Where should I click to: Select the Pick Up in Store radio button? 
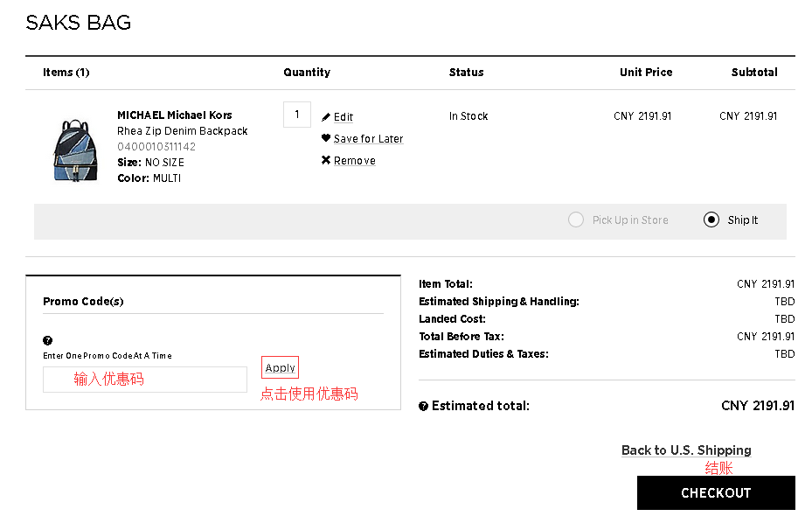[x=575, y=220]
